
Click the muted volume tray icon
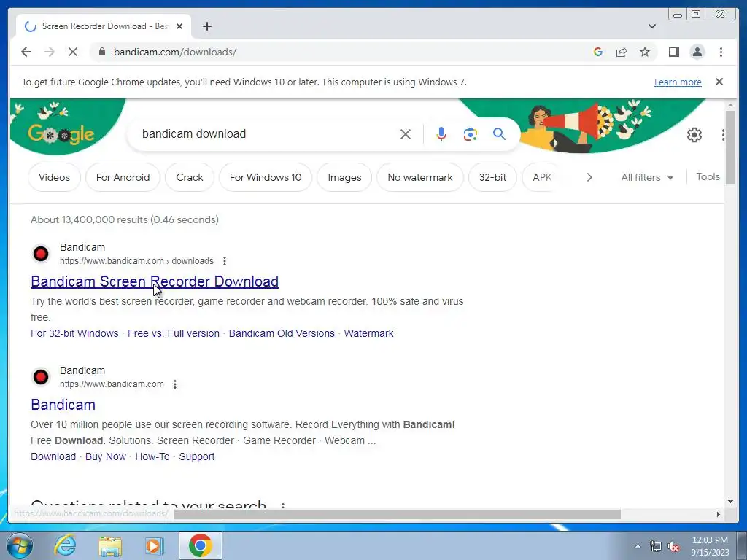tap(673, 547)
